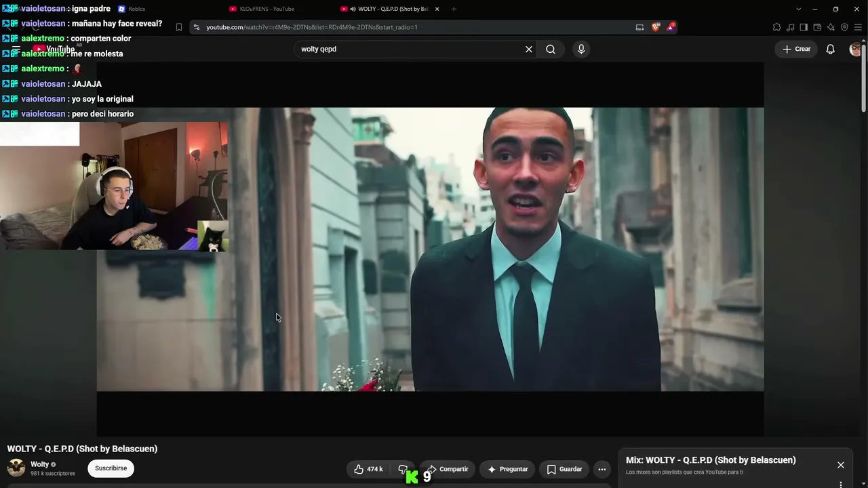This screenshot has width=868, height=488.
Task: Open the browser hamburger main menu
Action: [x=858, y=27]
